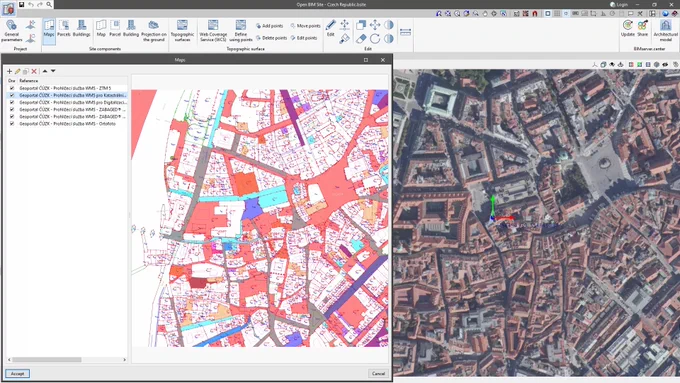Image resolution: width=680 pixels, height=383 pixels.
Task: Click the list's right scroll arrow
Action: pyautogui.click(x=124, y=360)
